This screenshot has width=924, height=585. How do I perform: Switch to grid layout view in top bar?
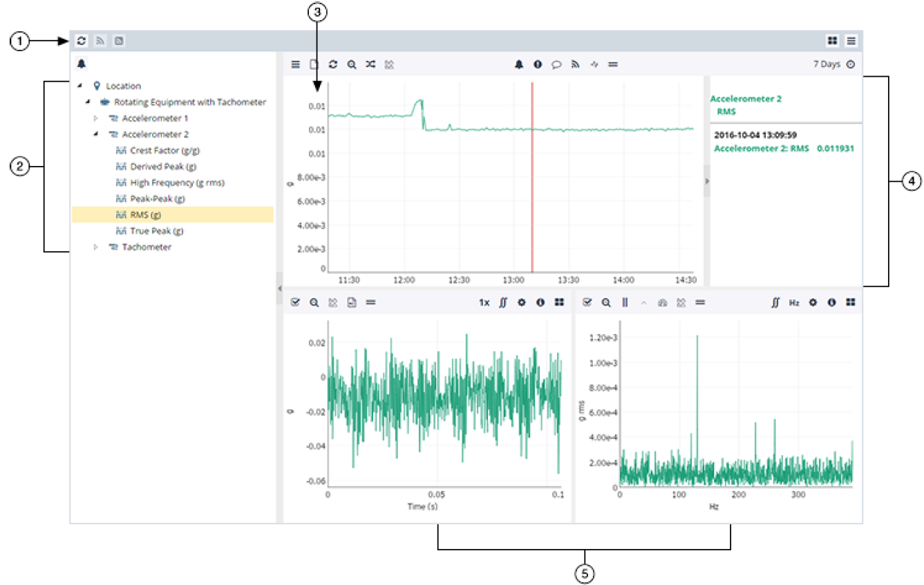click(832, 41)
